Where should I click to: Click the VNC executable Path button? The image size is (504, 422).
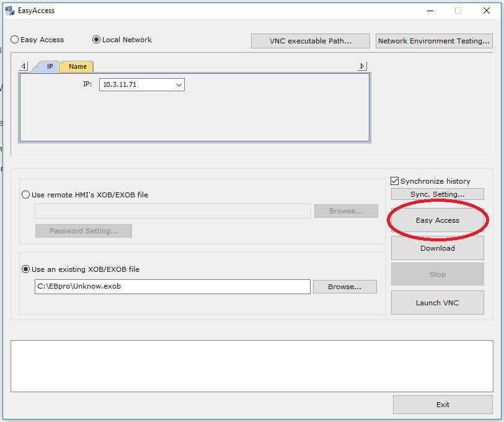click(x=310, y=40)
